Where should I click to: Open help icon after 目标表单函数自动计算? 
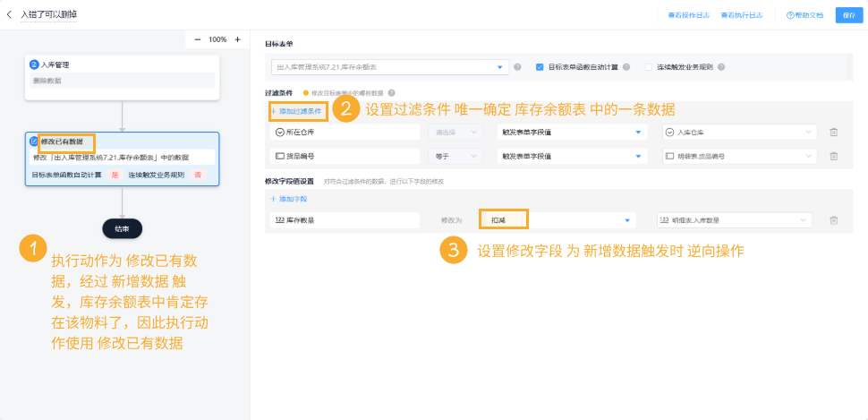click(x=626, y=67)
